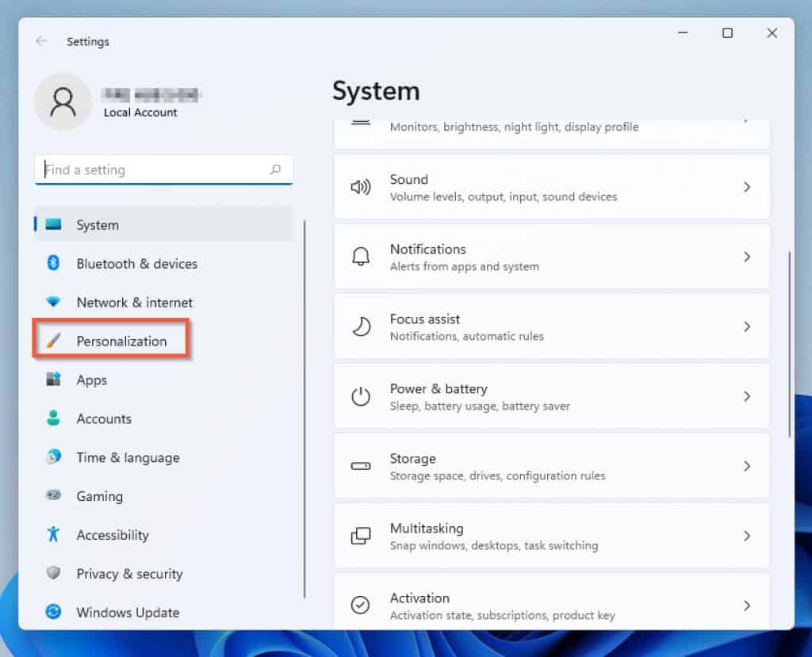Click the user profile avatar icon
Viewport: 812px width, 657px height.
click(x=63, y=101)
